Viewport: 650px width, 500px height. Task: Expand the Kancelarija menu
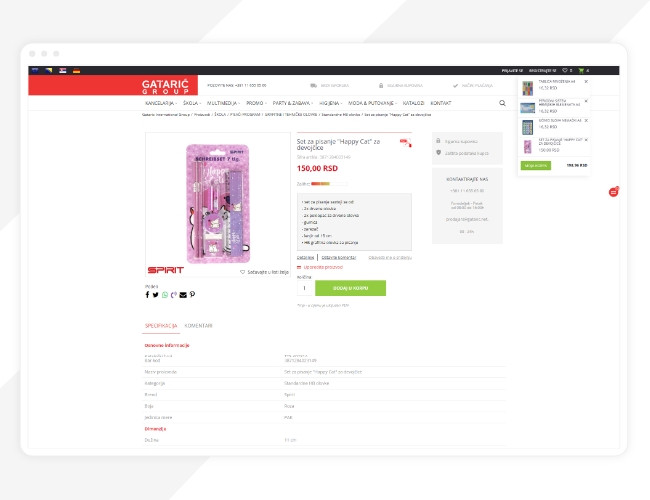pyautogui.click(x=161, y=103)
